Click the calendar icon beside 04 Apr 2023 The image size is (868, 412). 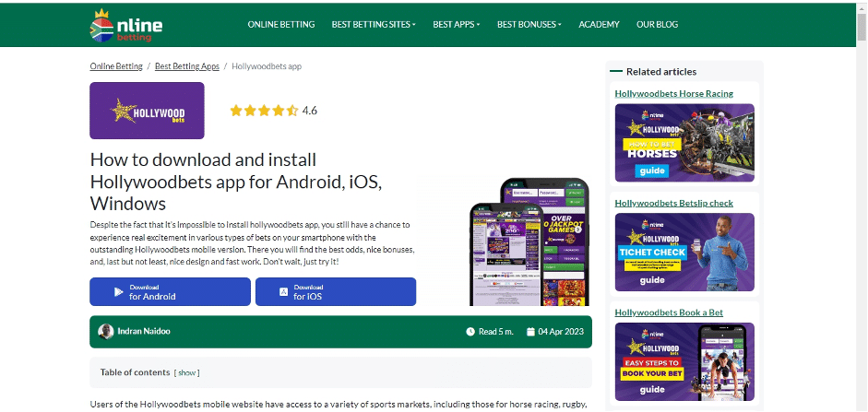coord(530,332)
